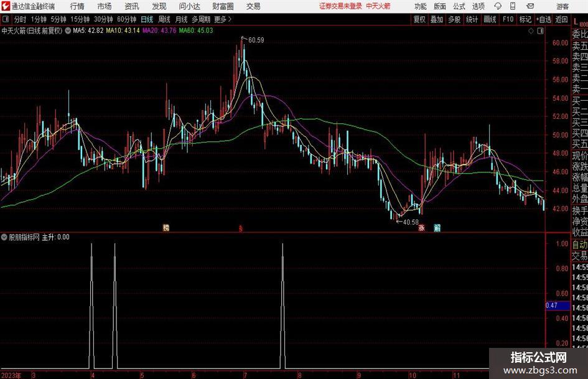Click the 叠加 overlay toolbar button
588x379 pixels.
coord(437,19)
